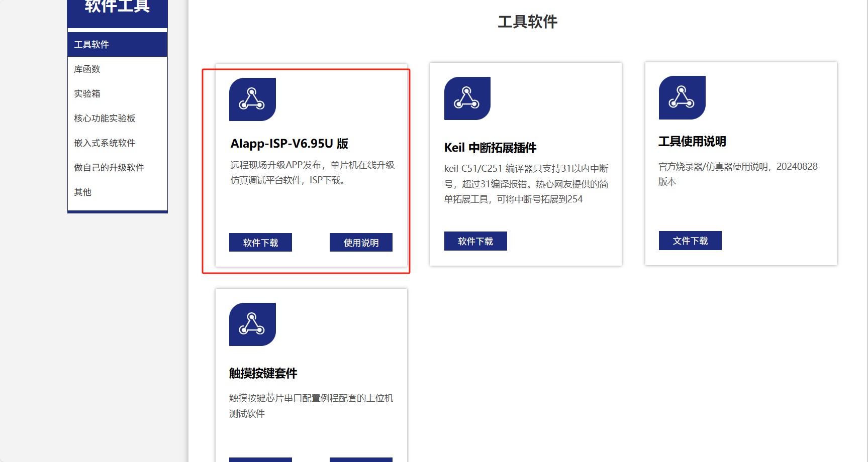This screenshot has height=462, width=868.
Task: Click the Keil 中断拓展插件 card icon
Action: [x=467, y=98]
